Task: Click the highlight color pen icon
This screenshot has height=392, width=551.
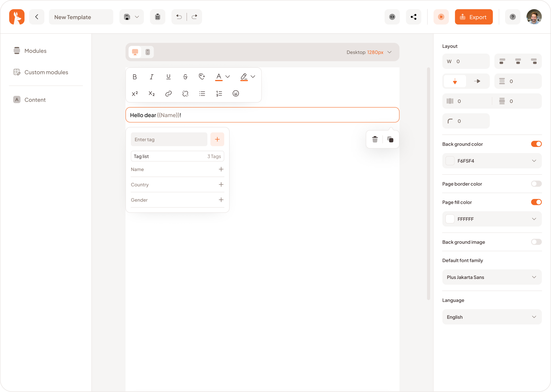Action: tap(244, 77)
